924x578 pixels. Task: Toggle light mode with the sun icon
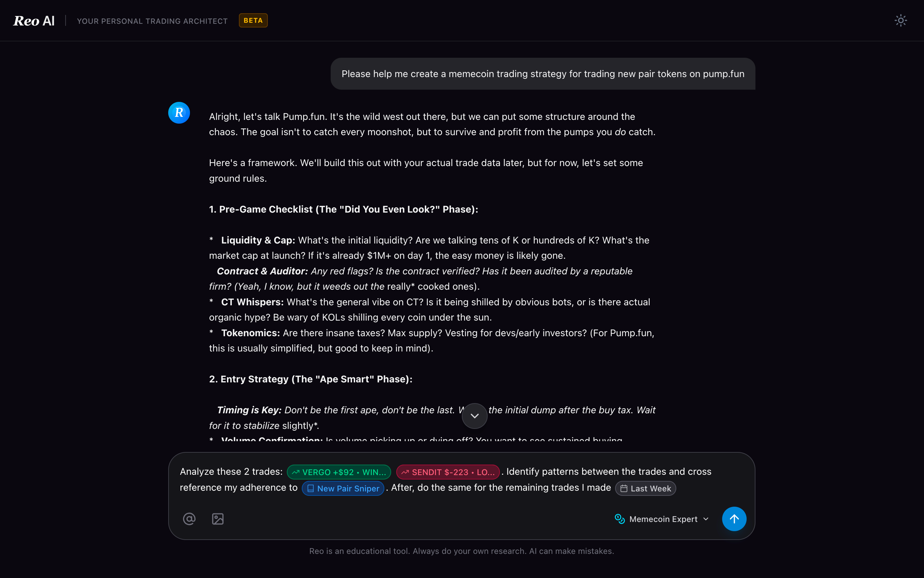pyautogui.click(x=901, y=20)
